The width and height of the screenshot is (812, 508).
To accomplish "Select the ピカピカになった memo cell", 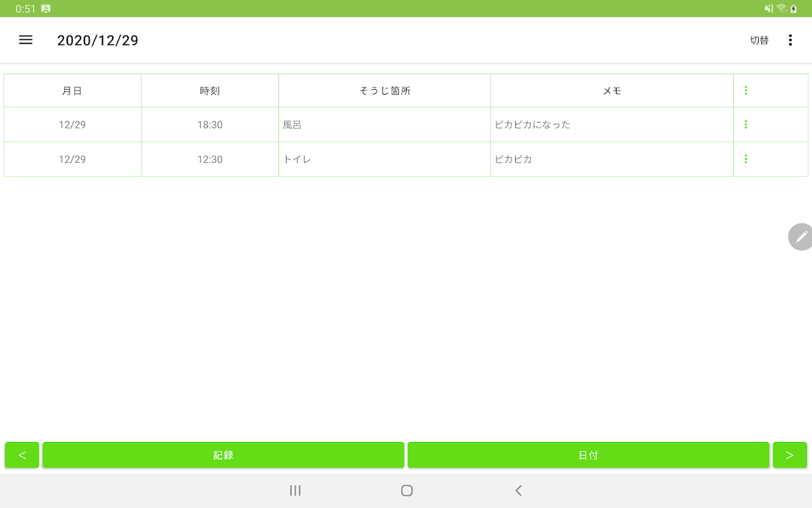I will coord(612,124).
